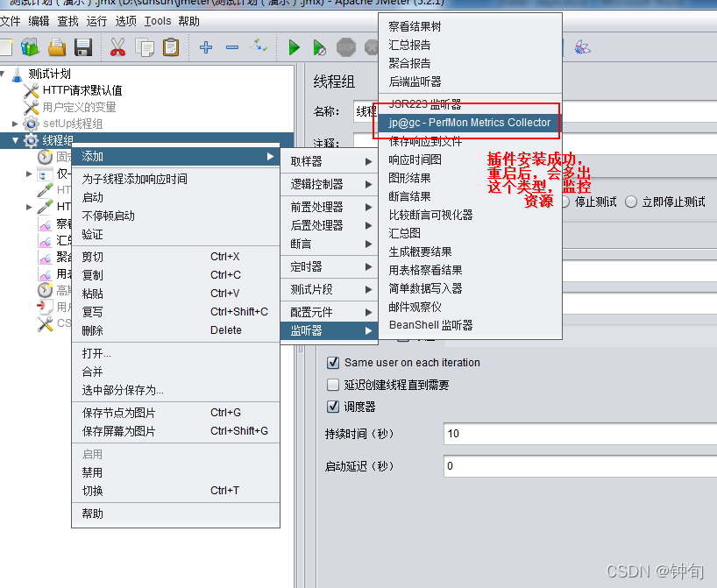
Task: Open the 后置处理器 submenu
Action: (330, 225)
